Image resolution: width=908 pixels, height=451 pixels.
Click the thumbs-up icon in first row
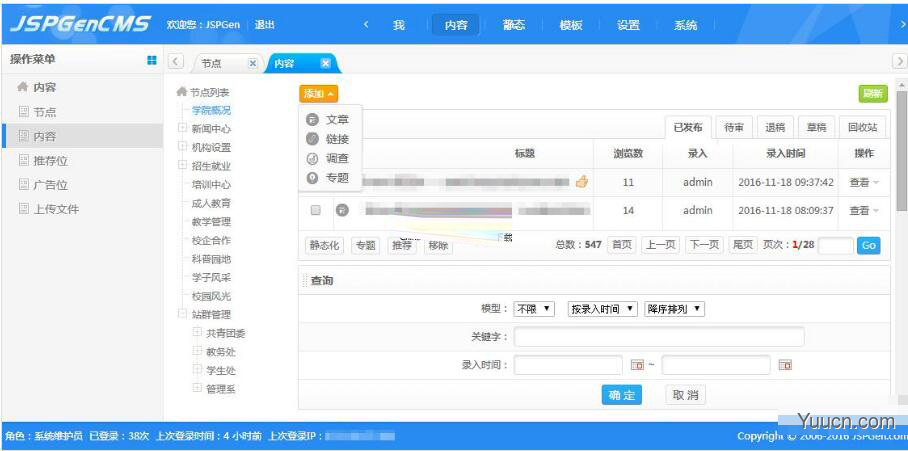point(582,182)
